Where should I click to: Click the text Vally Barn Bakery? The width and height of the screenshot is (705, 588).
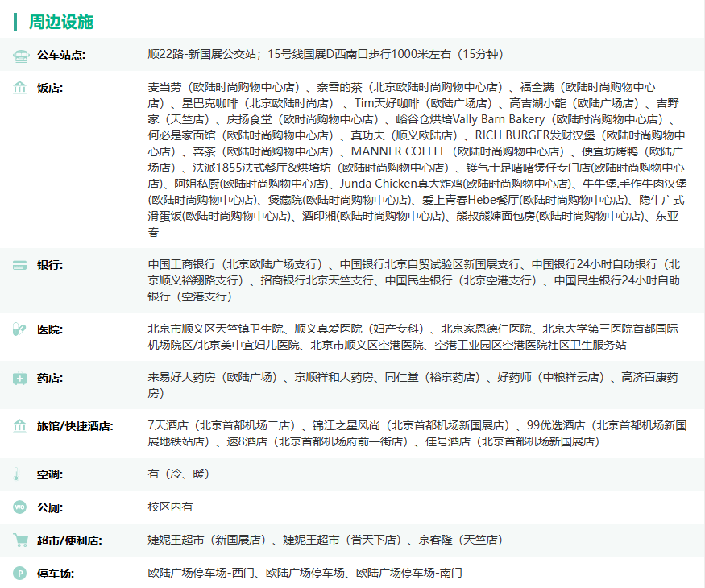499,119
